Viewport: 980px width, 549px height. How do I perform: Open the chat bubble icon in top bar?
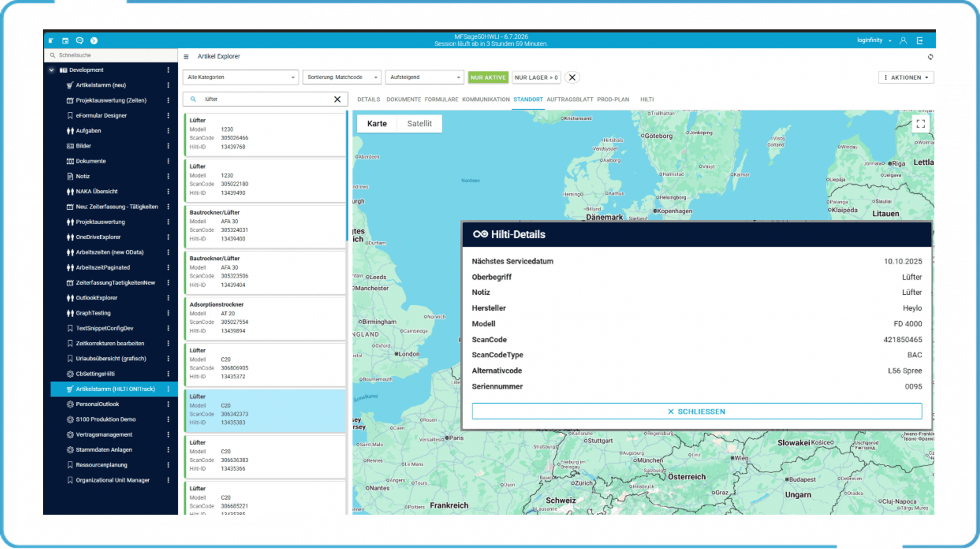pyautogui.click(x=80, y=41)
